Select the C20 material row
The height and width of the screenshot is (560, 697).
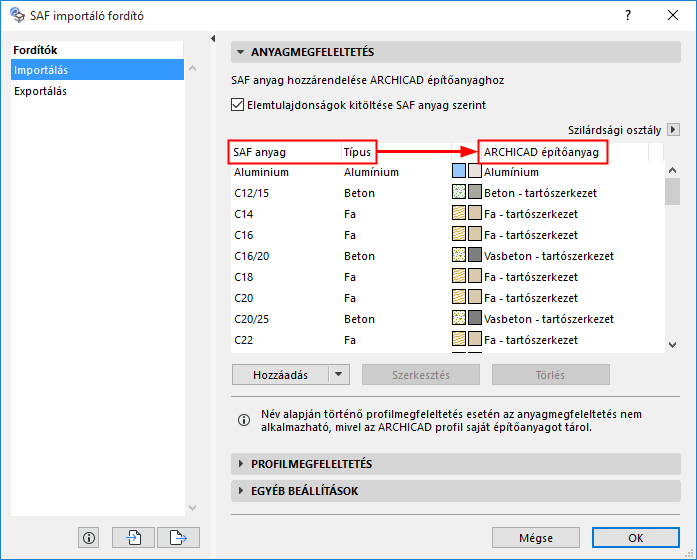[x=448, y=297]
